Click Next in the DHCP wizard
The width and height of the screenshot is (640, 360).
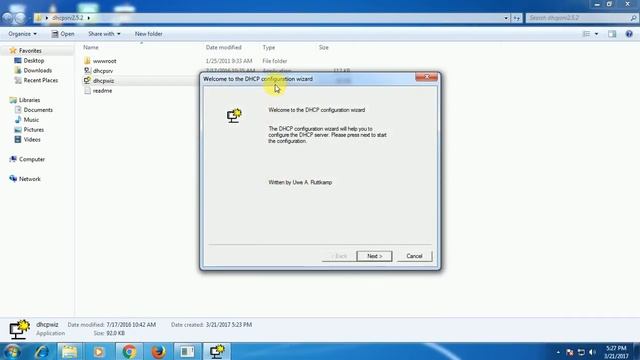point(374,256)
